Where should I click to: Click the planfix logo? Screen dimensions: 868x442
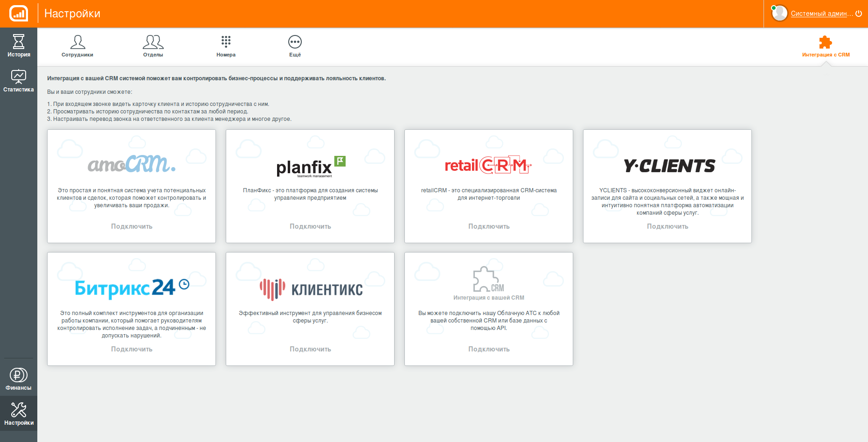coord(311,166)
